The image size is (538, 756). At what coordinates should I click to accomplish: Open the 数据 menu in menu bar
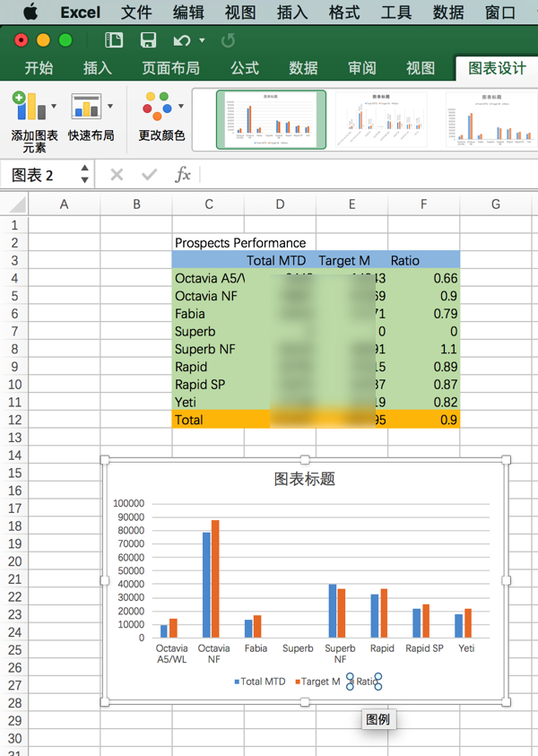pyautogui.click(x=448, y=12)
